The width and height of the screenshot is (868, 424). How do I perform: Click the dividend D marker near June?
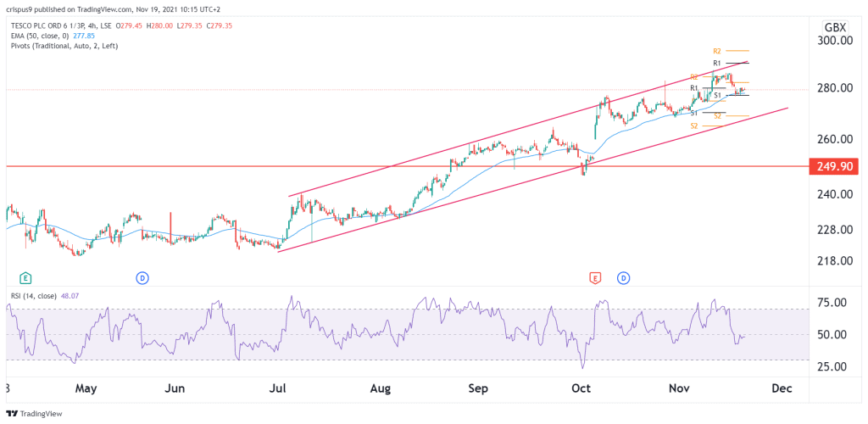[x=142, y=277]
